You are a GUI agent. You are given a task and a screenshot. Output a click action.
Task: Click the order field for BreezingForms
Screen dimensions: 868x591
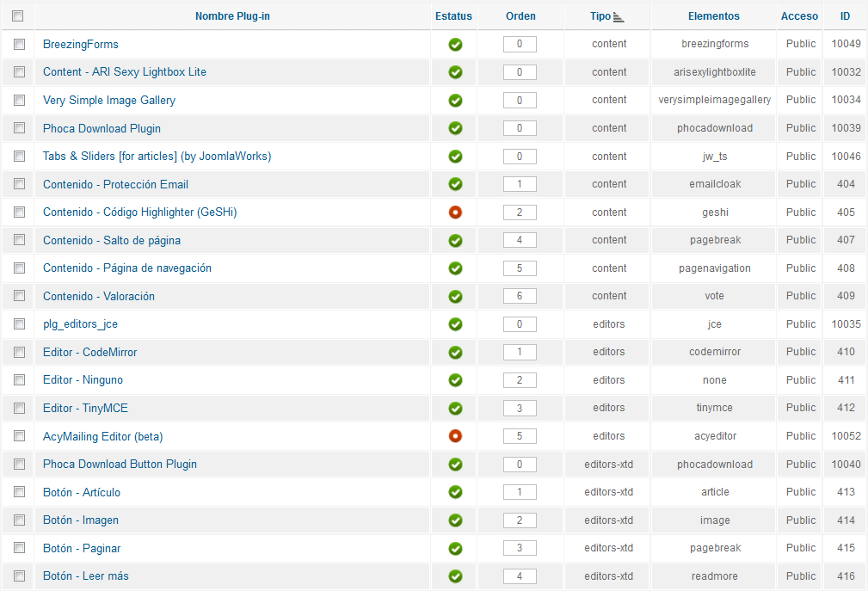pos(520,44)
